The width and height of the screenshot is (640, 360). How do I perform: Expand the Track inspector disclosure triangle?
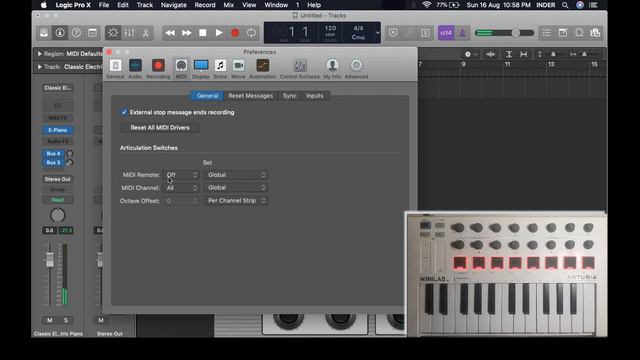click(x=40, y=67)
